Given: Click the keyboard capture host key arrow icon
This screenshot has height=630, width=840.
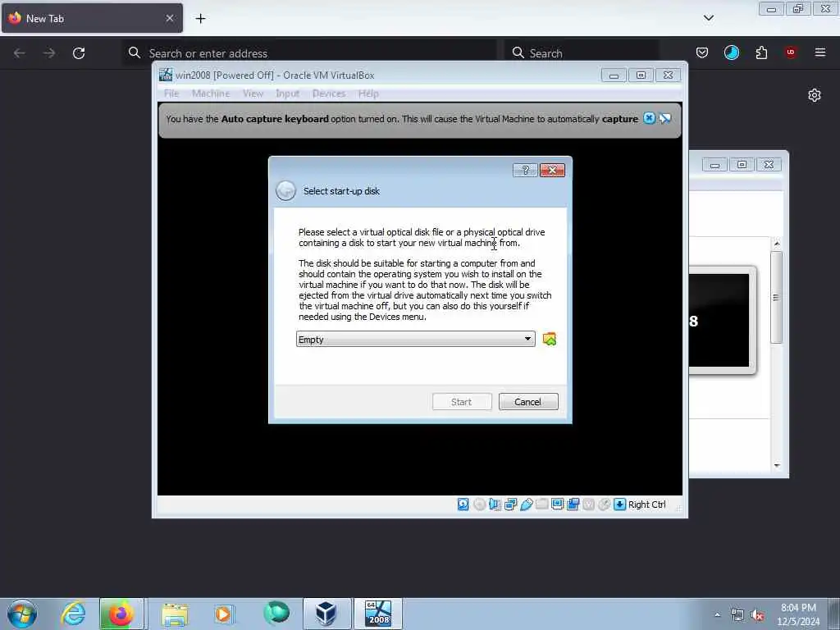Looking at the screenshot, I should [620, 504].
